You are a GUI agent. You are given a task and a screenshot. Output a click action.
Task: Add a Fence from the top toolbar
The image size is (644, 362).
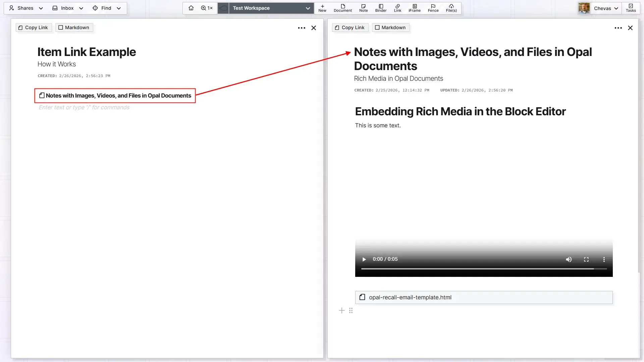pyautogui.click(x=433, y=8)
